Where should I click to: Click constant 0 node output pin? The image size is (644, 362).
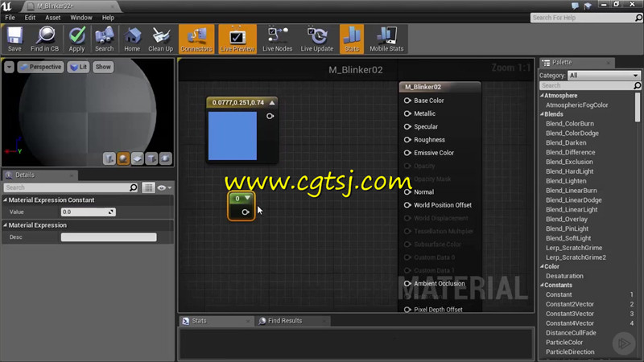[246, 212]
